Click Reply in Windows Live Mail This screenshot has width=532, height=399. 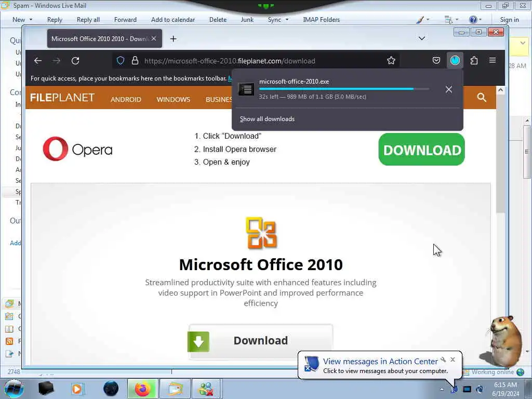[x=55, y=20]
